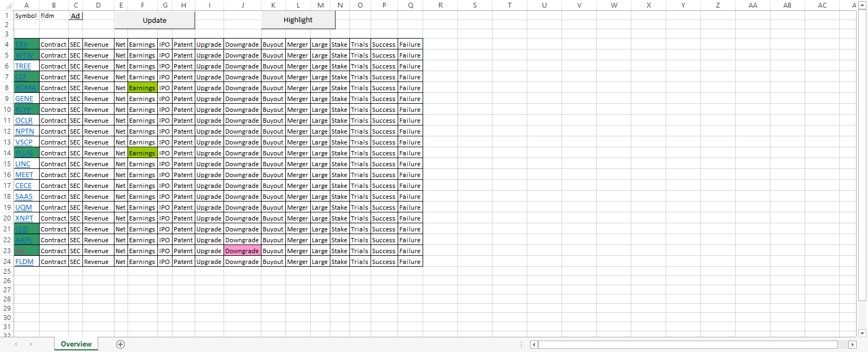Select cell B1 containing 'fldm'
The width and height of the screenshot is (868, 352).
point(54,16)
